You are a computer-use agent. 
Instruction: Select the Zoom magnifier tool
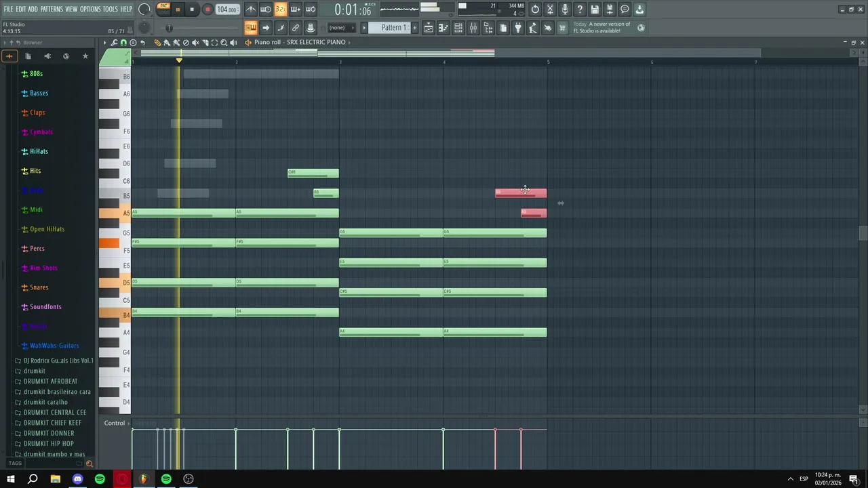click(224, 42)
